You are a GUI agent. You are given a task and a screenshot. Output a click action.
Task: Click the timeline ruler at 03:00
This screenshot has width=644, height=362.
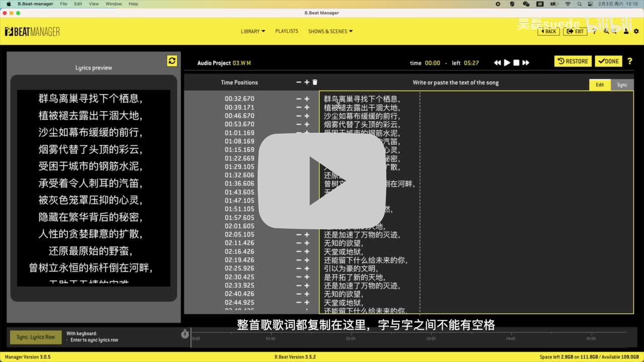click(431, 338)
